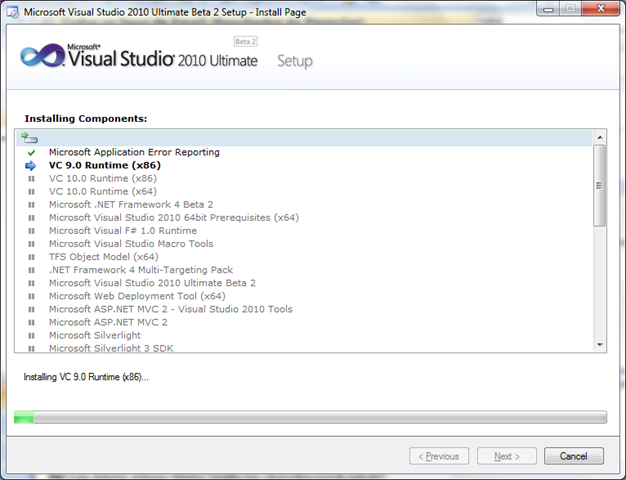Select Microsoft Visual F# 1.0 Runtime text

(123, 231)
